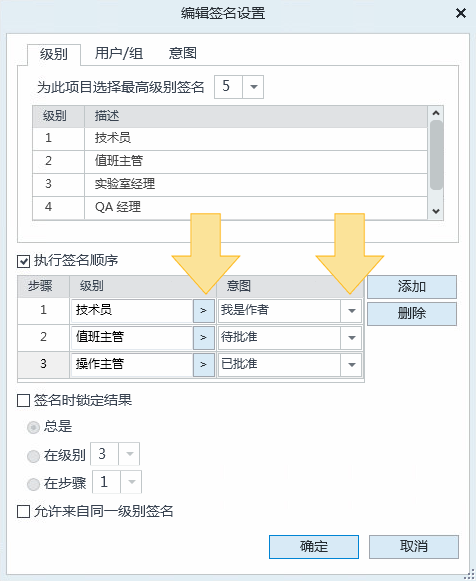Screen dimensions: 476x581
Task: Switch to the 意图 tab
Action: tap(183, 54)
